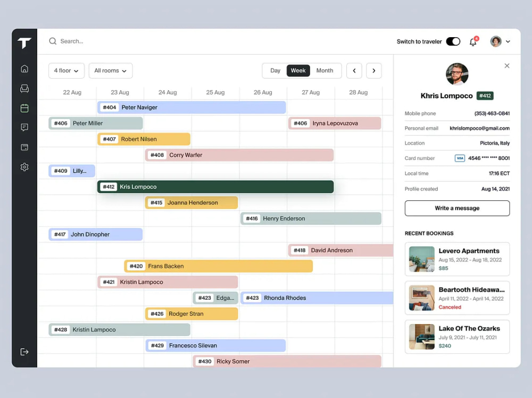
Task: Select the #408 Corry Warfer booking
Action: click(239, 155)
